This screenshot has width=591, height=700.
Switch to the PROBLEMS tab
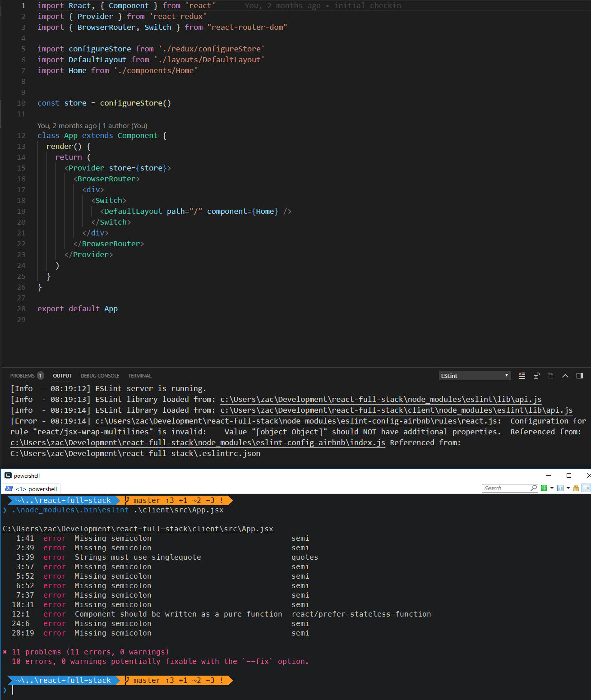point(23,376)
